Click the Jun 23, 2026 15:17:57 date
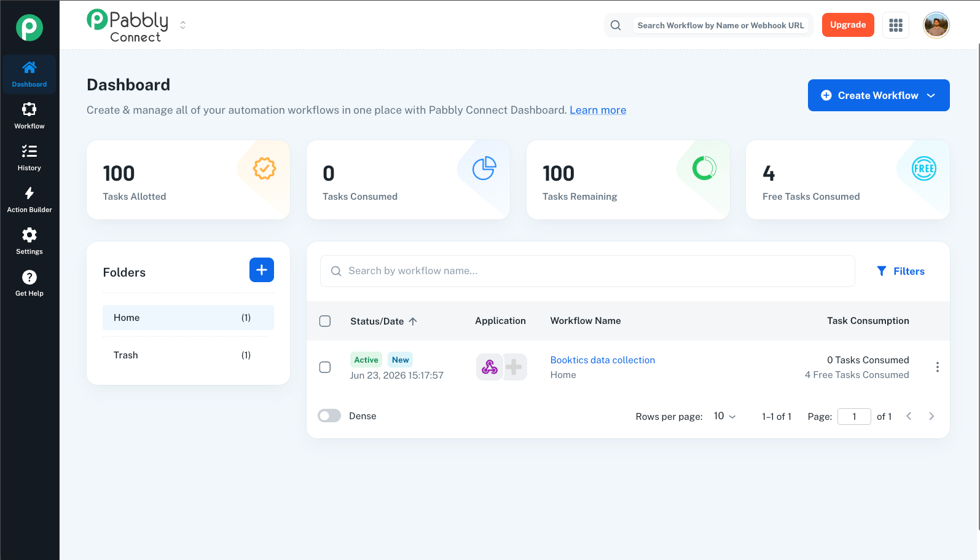The image size is (980, 560). click(x=397, y=376)
